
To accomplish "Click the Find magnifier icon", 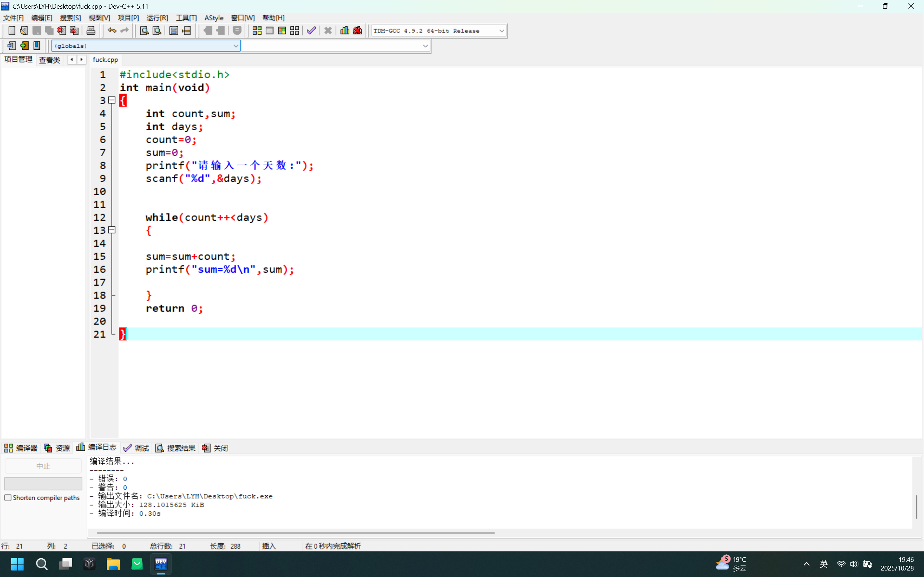I will tap(144, 31).
